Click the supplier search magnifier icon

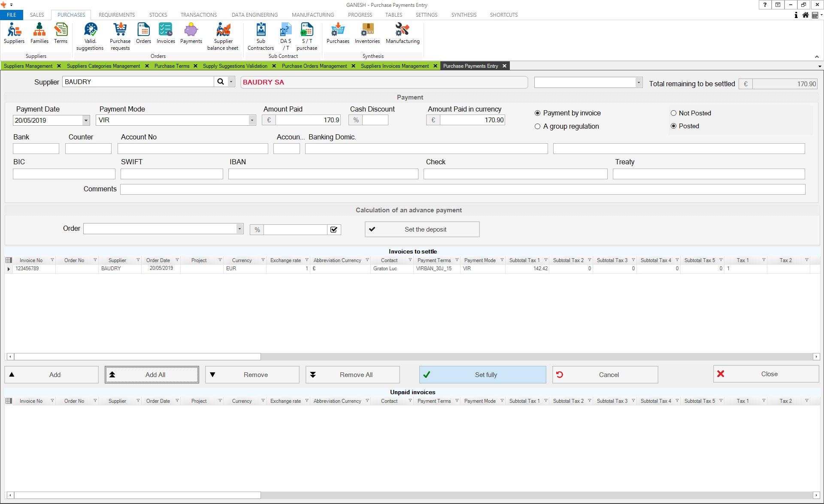(x=221, y=81)
